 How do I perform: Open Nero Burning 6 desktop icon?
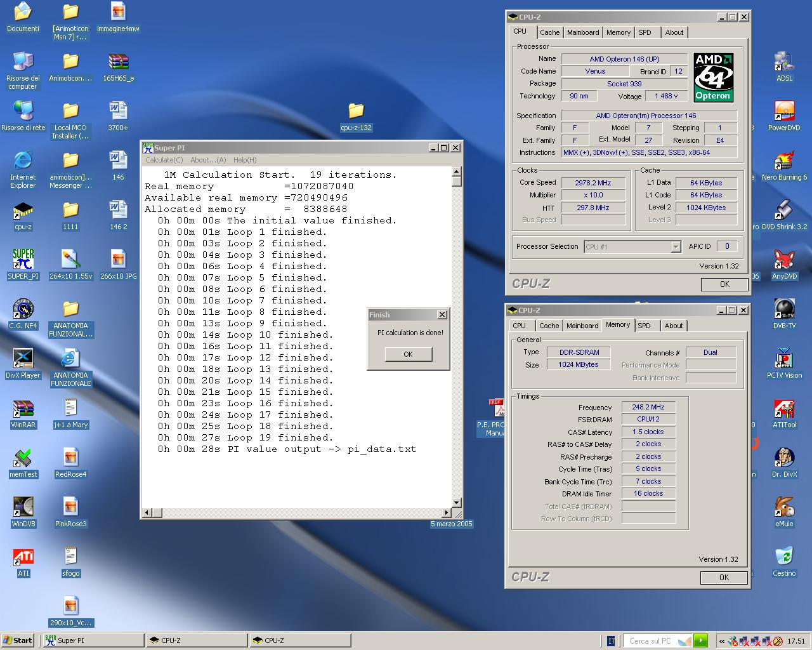click(784, 166)
